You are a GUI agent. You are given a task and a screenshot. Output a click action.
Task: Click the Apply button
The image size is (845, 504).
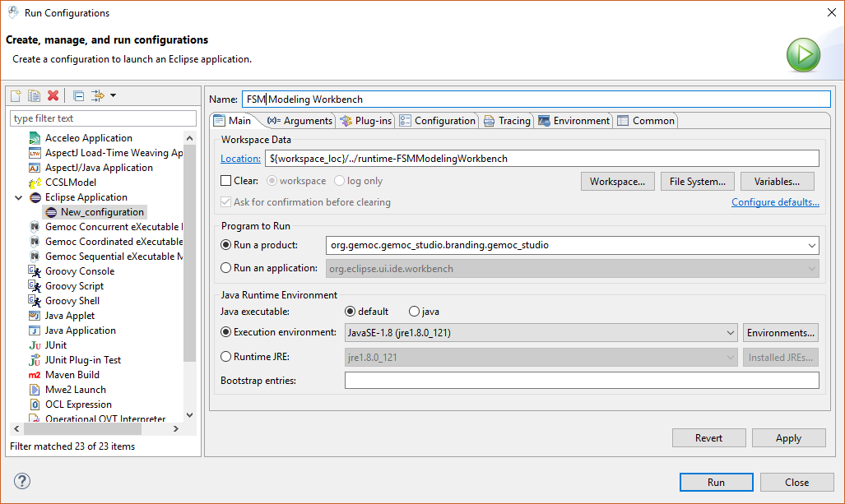[789, 437]
